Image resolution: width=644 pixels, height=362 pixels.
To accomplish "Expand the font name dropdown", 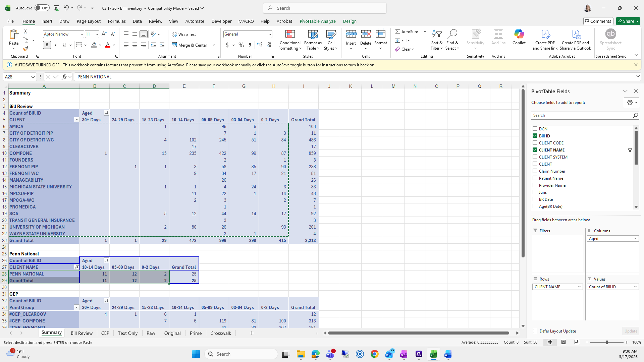I will tap(82, 34).
